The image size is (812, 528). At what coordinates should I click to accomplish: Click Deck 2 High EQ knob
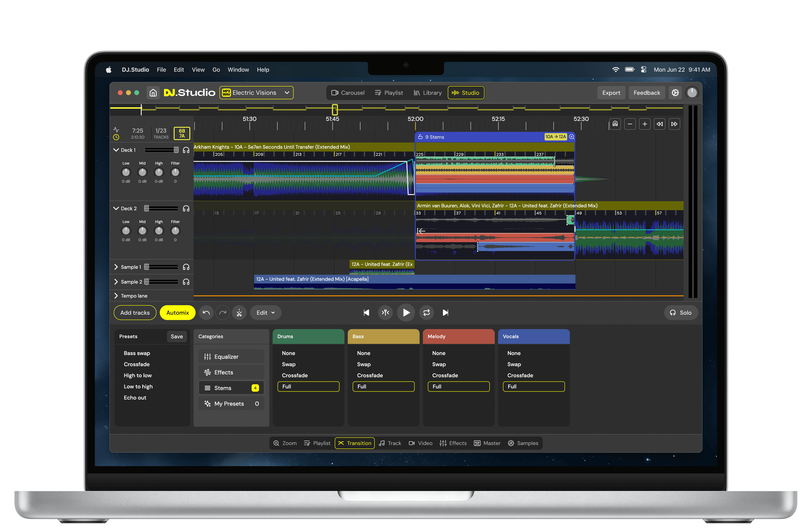tap(159, 231)
